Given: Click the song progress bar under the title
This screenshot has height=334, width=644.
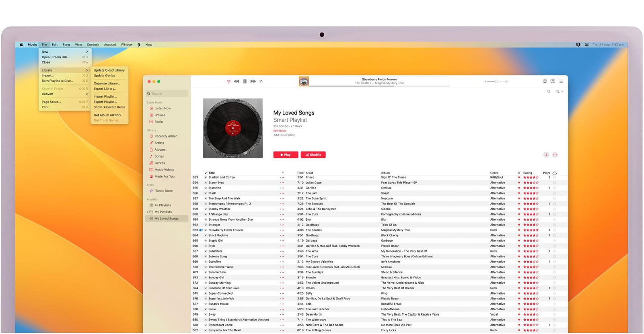Looking at the screenshot, I should [379, 86].
